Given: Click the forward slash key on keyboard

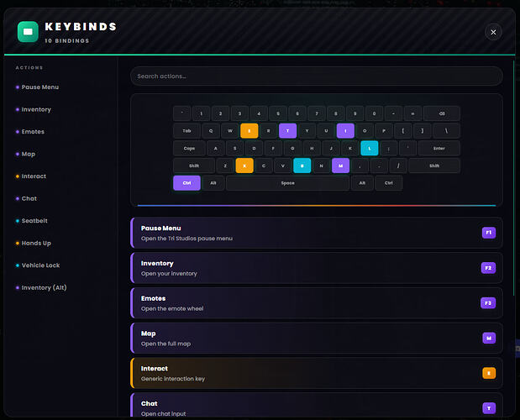Looking at the screenshot, I should (398, 165).
